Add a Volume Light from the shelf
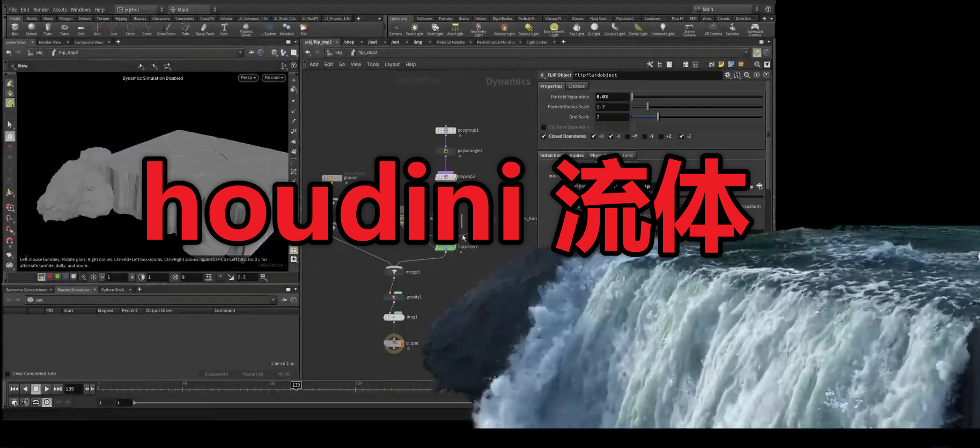 coord(504,29)
